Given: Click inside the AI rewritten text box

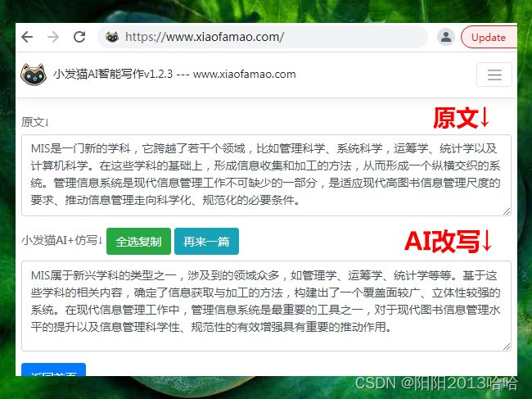Looking at the screenshot, I should pyautogui.click(x=266, y=306).
